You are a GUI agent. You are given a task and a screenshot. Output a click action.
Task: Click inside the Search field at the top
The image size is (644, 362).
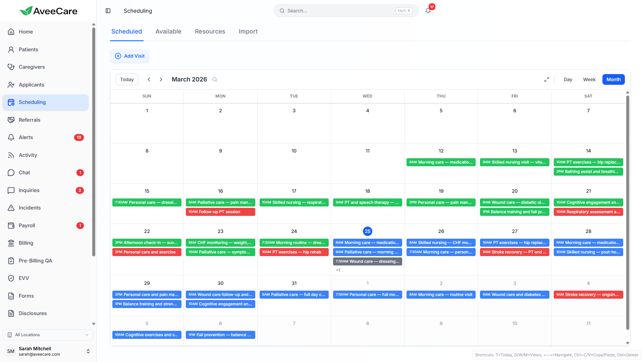point(335,10)
